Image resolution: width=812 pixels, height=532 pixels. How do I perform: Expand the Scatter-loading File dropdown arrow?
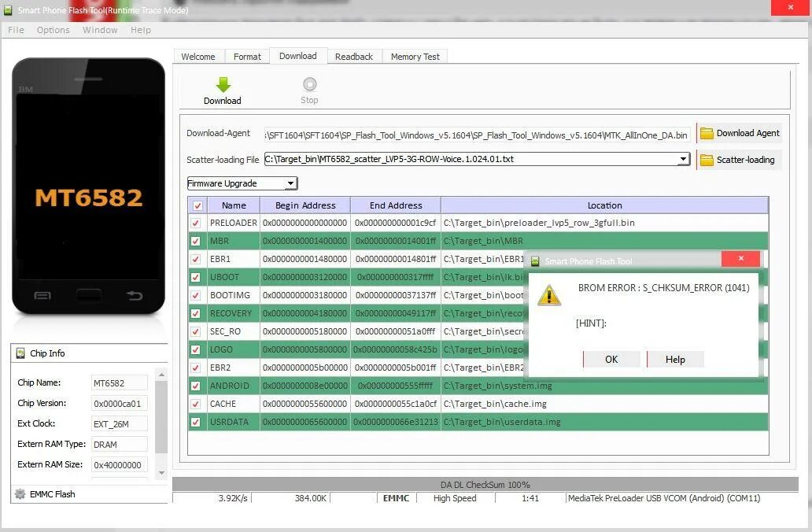(x=683, y=159)
